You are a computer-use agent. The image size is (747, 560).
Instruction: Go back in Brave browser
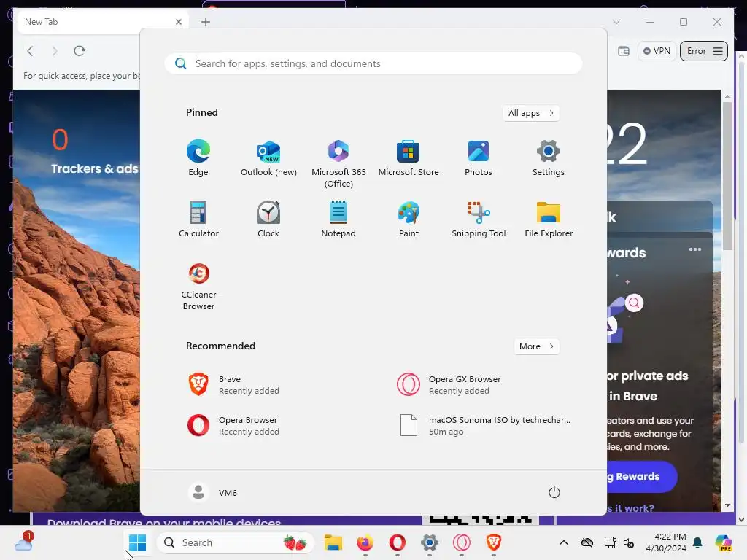coord(30,51)
